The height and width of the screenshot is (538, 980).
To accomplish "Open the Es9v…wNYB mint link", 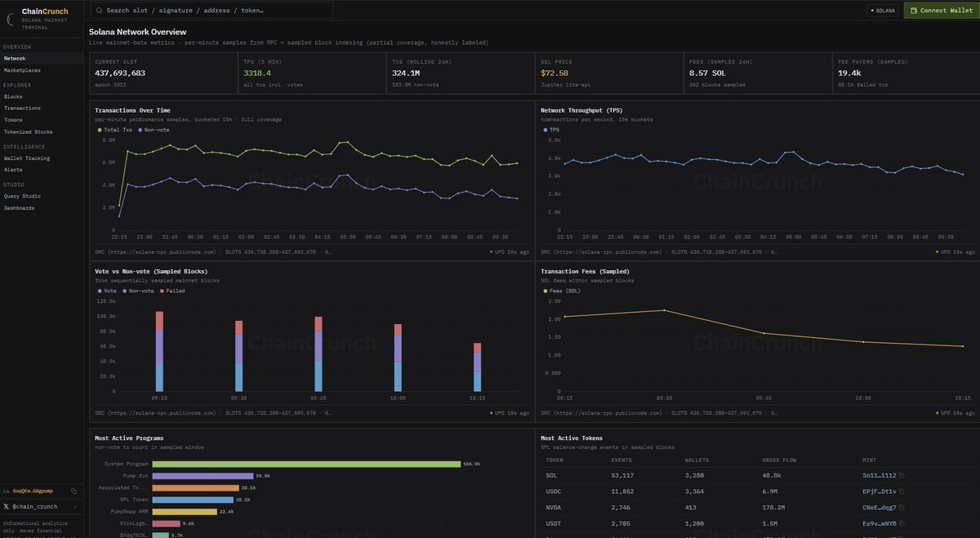I will (879, 523).
